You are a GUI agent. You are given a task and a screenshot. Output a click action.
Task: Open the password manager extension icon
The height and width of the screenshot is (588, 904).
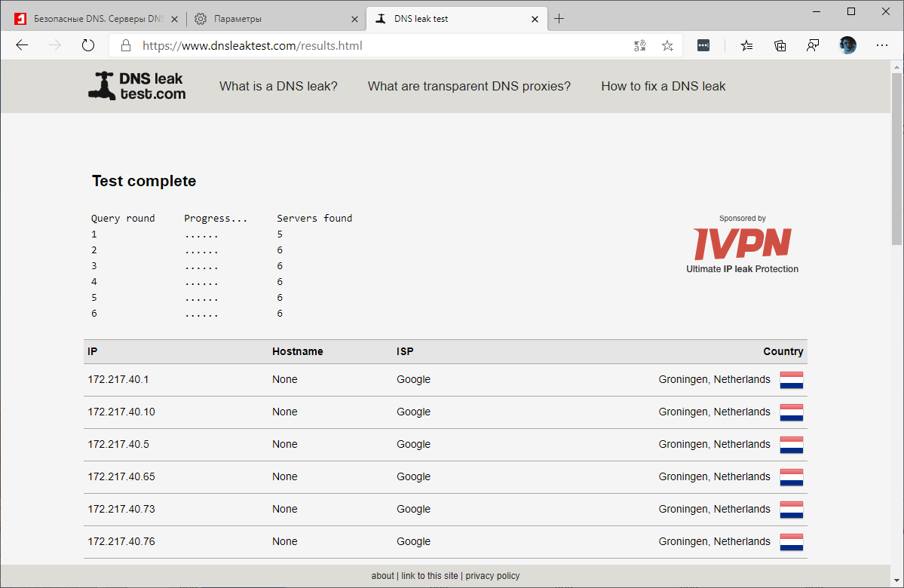[703, 45]
